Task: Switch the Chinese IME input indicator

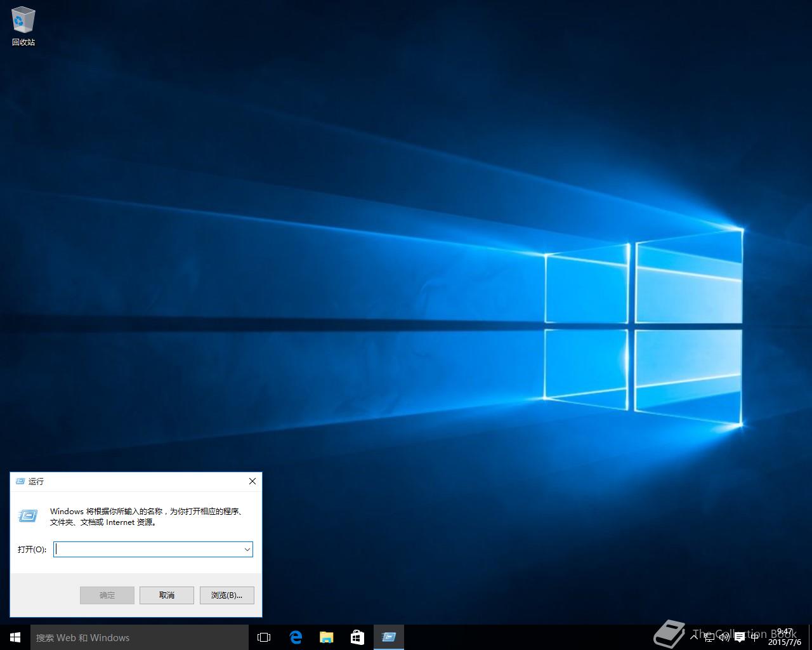Action: tap(754, 637)
